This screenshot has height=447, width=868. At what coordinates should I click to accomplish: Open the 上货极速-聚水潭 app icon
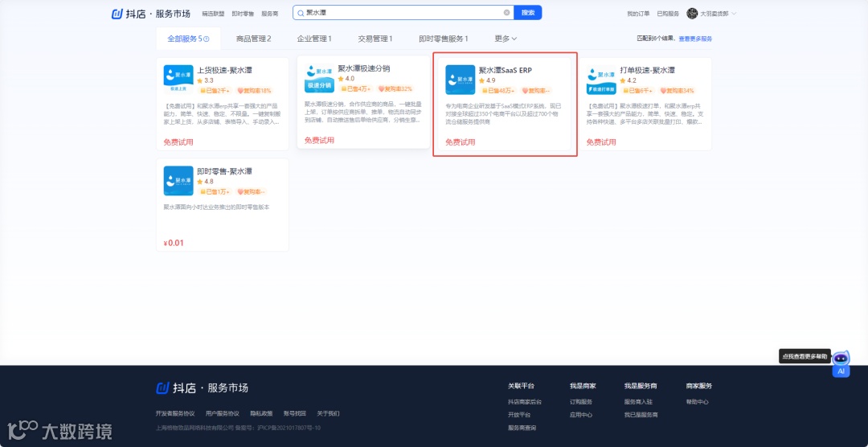pyautogui.click(x=178, y=80)
